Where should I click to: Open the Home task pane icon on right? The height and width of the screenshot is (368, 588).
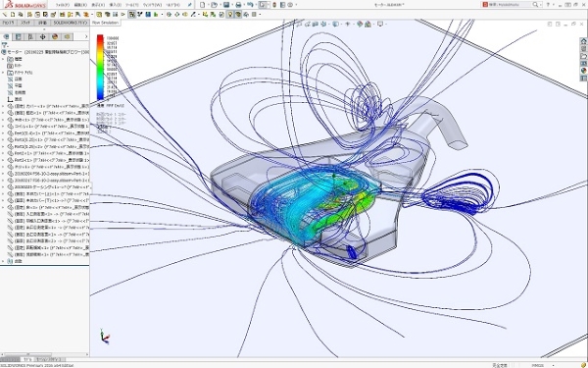pyautogui.click(x=583, y=41)
